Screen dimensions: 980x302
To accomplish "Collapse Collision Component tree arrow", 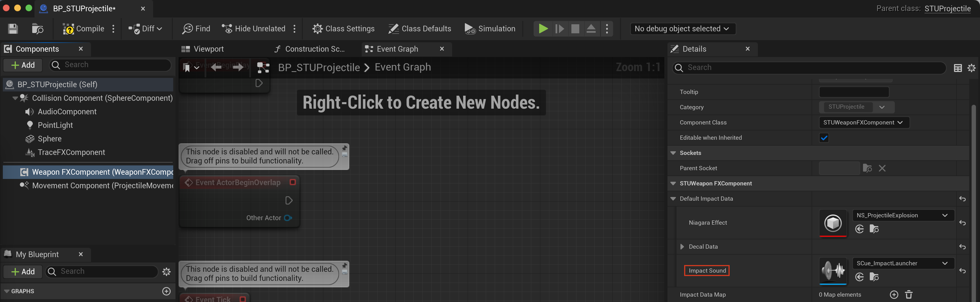I will click(15, 98).
